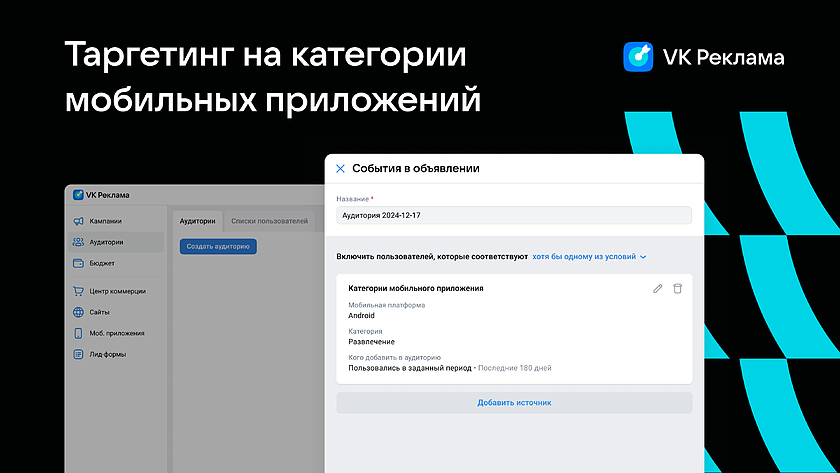Click the Кампании megaphone icon
The height and width of the screenshot is (473, 840).
pyautogui.click(x=78, y=221)
